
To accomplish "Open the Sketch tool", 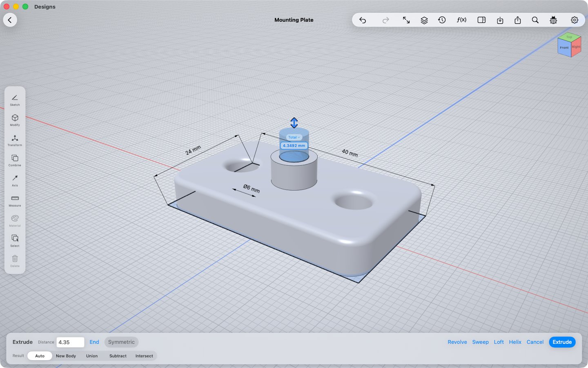I will 15,100.
